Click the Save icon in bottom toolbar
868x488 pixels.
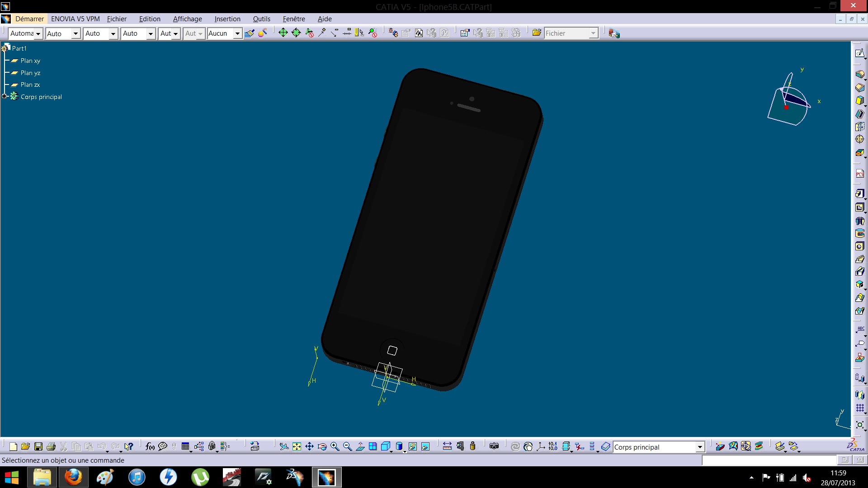38,447
